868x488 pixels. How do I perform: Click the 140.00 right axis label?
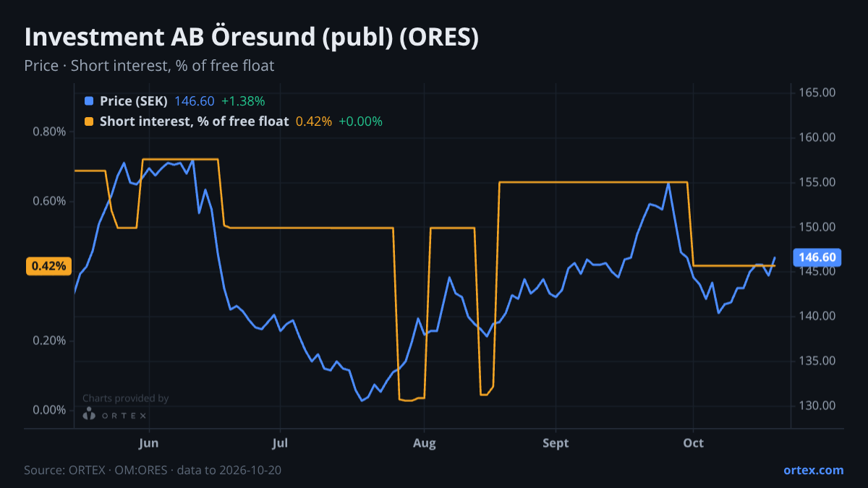click(x=817, y=316)
